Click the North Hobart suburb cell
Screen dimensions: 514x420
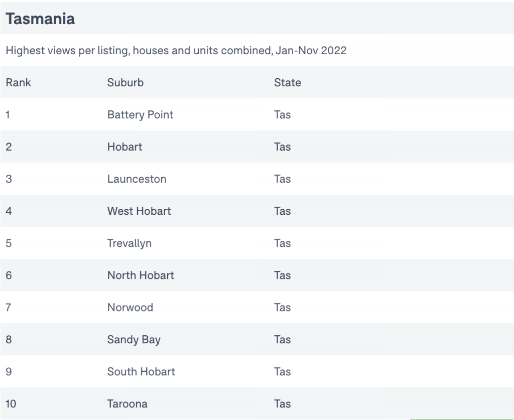(141, 275)
